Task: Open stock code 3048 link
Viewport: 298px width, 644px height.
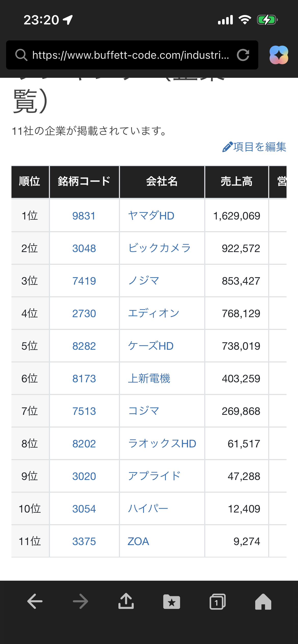Action: coord(84,248)
